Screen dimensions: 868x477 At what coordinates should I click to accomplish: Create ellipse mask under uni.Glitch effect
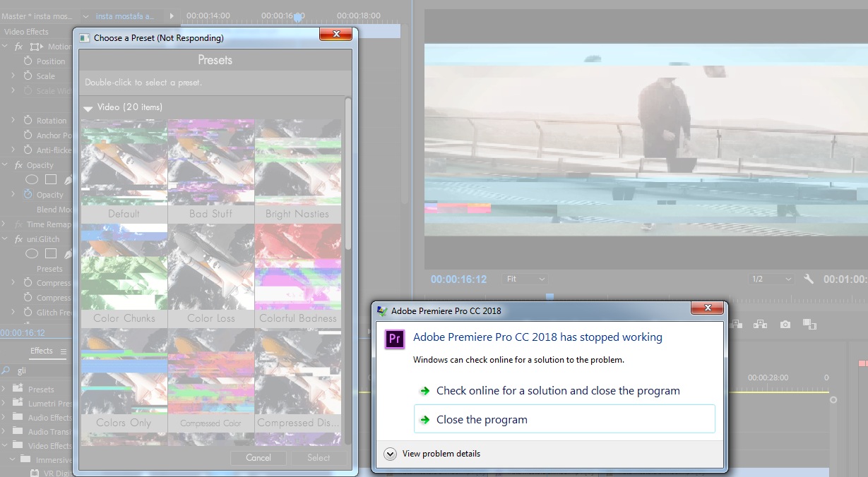click(x=32, y=254)
